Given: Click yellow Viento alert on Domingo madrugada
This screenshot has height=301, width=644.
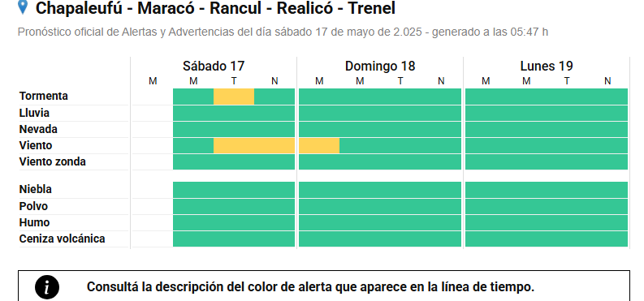Looking at the screenshot, I should [x=319, y=145].
